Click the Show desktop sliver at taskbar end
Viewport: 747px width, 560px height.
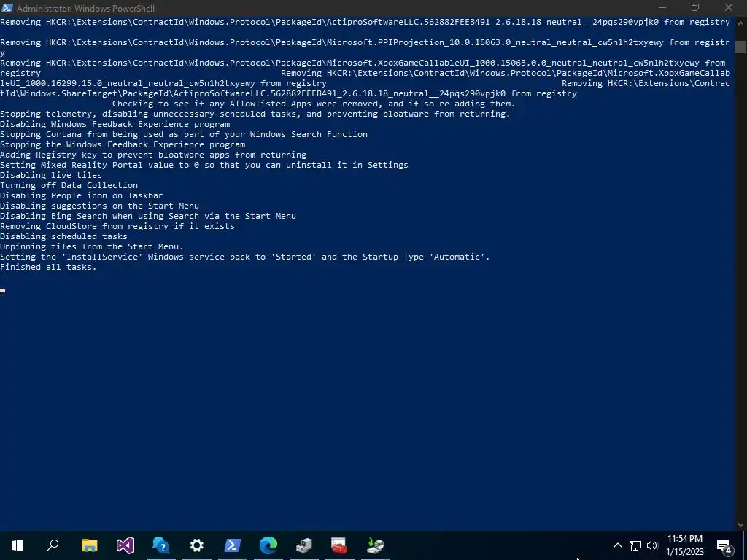745,545
